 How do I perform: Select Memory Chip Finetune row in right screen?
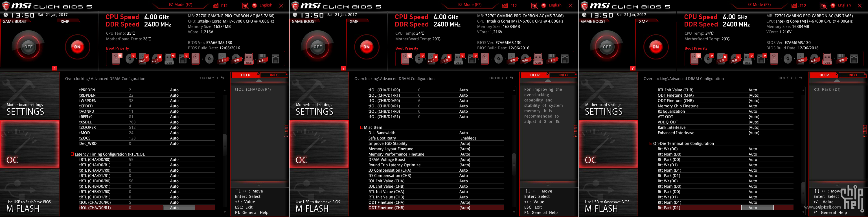pyautogui.click(x=725, y=106)
